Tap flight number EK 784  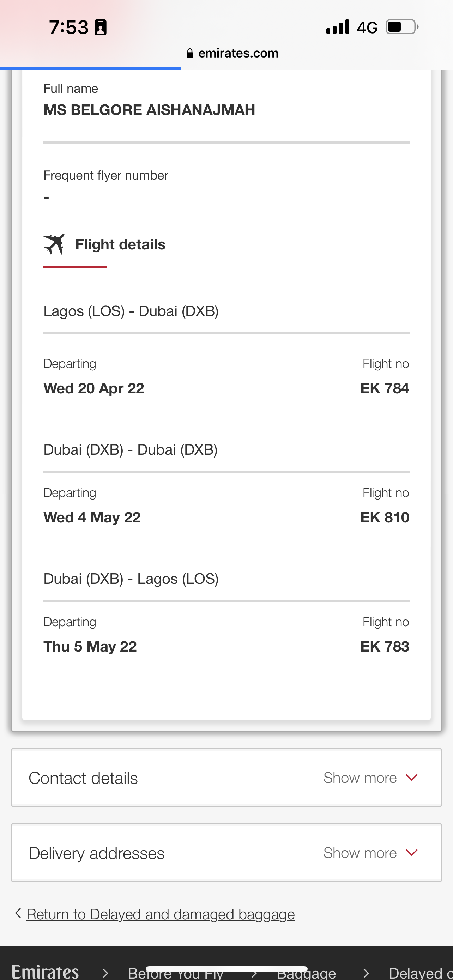[384, 388]
